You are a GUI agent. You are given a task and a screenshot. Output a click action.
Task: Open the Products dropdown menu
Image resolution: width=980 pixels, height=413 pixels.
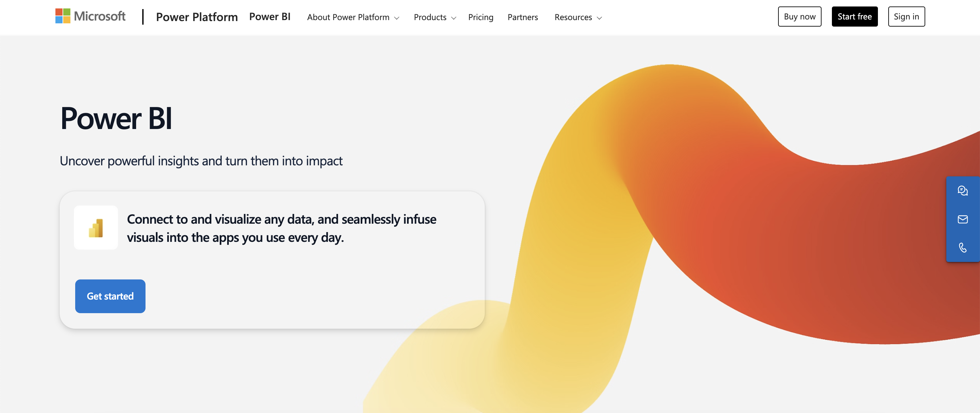click(435, 17)
